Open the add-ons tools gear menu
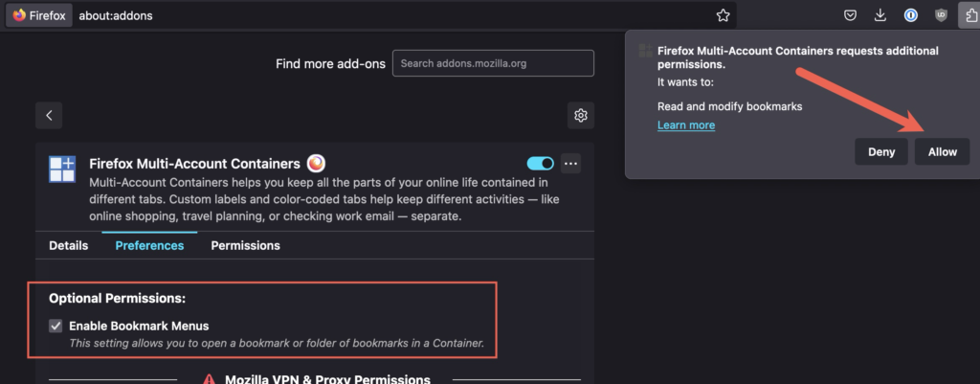The width and height of the screenshot is (980, 384). (580, 116)
